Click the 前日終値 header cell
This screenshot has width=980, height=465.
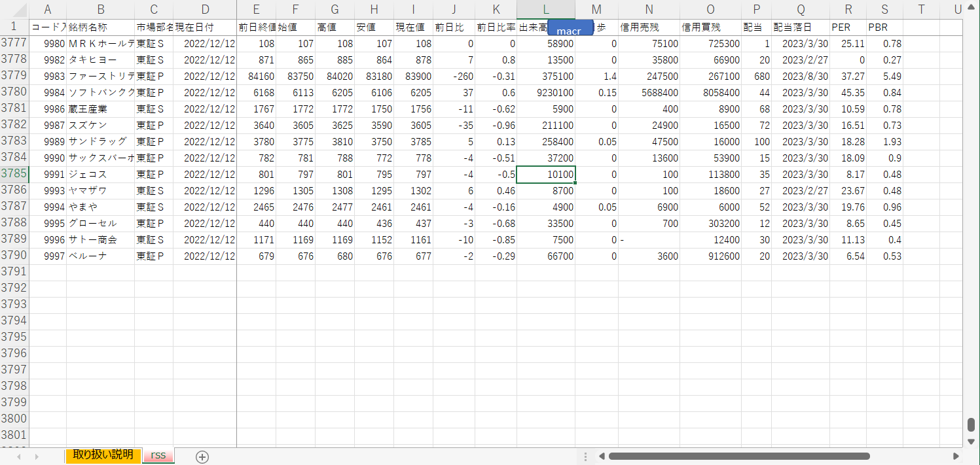point(257,27)
